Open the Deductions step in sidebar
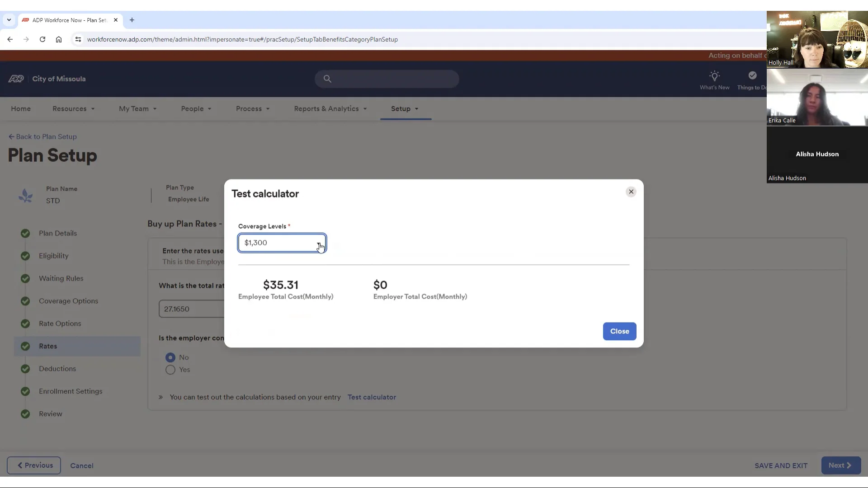This screenshot has width=868, height=488. (x=57, y=369)
